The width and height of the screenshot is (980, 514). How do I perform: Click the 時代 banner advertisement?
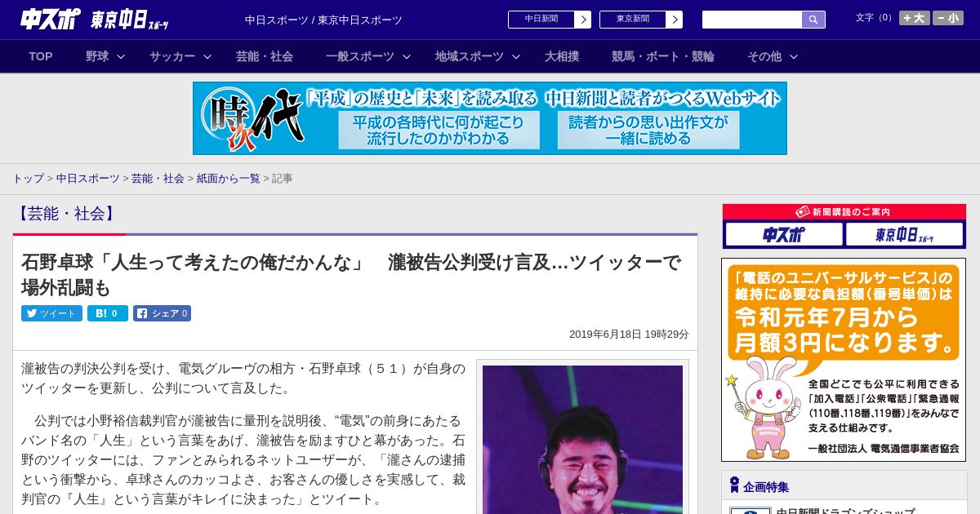click(x=490, y=118)
